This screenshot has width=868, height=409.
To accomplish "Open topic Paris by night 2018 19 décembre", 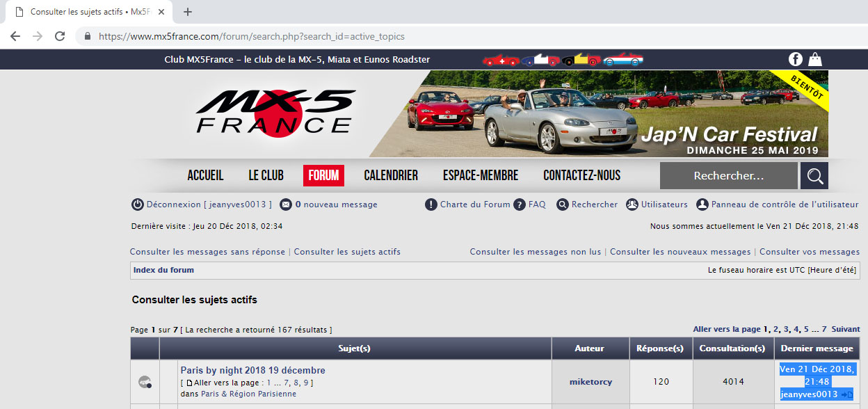I will [x=252, y=371].
